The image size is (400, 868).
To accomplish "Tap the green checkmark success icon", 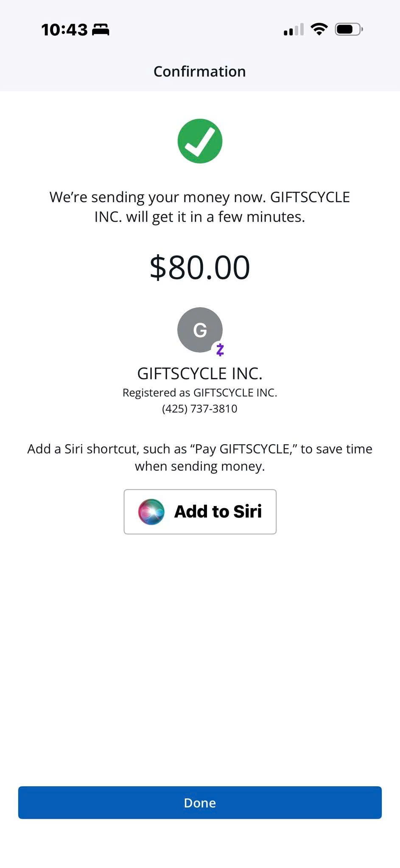I will pyautogui.click(x=200, y=141).
